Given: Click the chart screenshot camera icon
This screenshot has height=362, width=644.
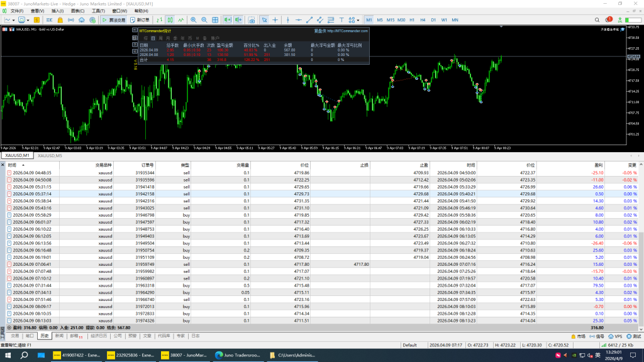Looking at the screenshot, I should 252,20.
